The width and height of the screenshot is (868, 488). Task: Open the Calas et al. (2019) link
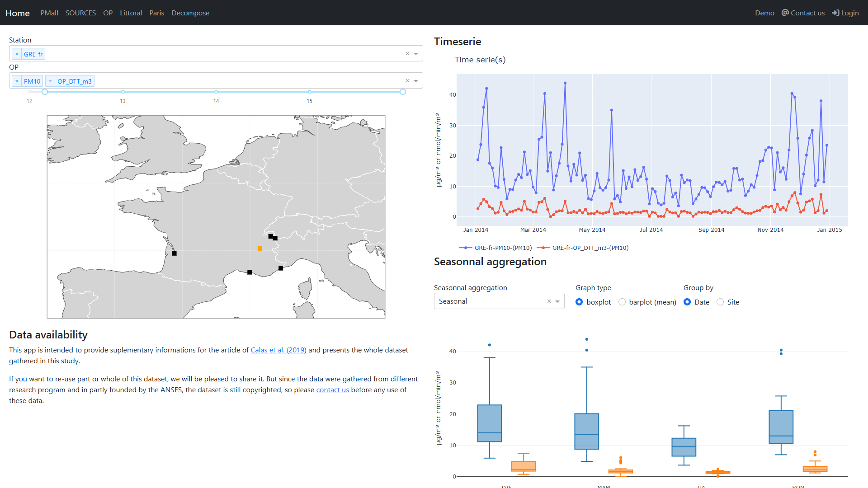pos(278,350)
